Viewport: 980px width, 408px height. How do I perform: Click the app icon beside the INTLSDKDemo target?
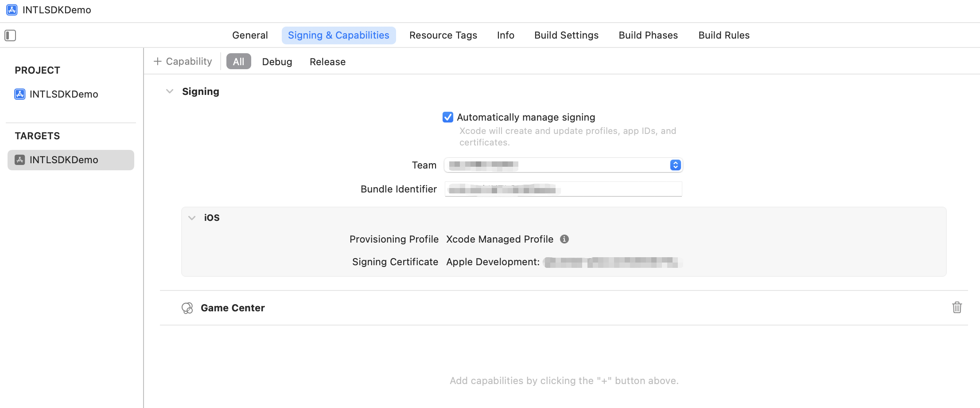tap(19, 160)
